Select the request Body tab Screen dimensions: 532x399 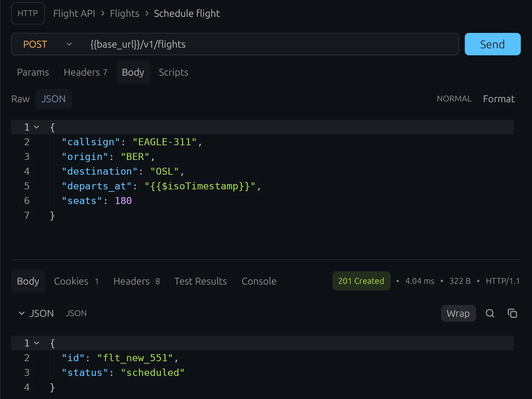[x=133, y=72]
